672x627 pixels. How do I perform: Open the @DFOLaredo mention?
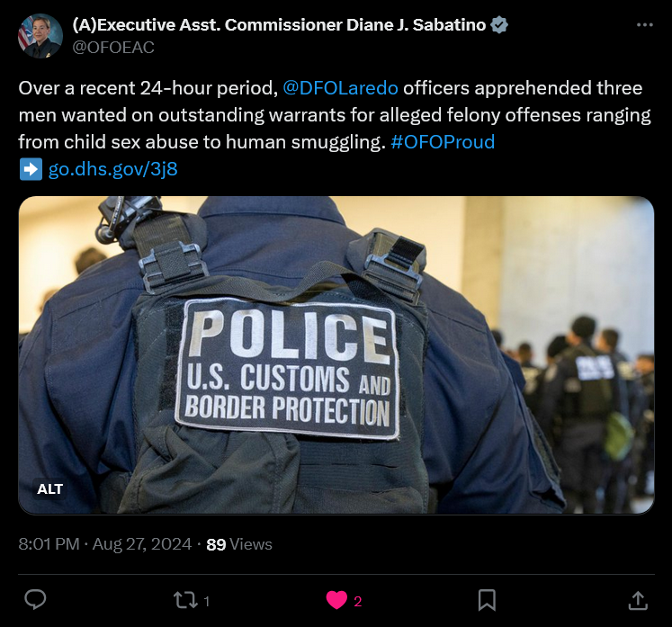pyautogui.click(x=340, y=88)
